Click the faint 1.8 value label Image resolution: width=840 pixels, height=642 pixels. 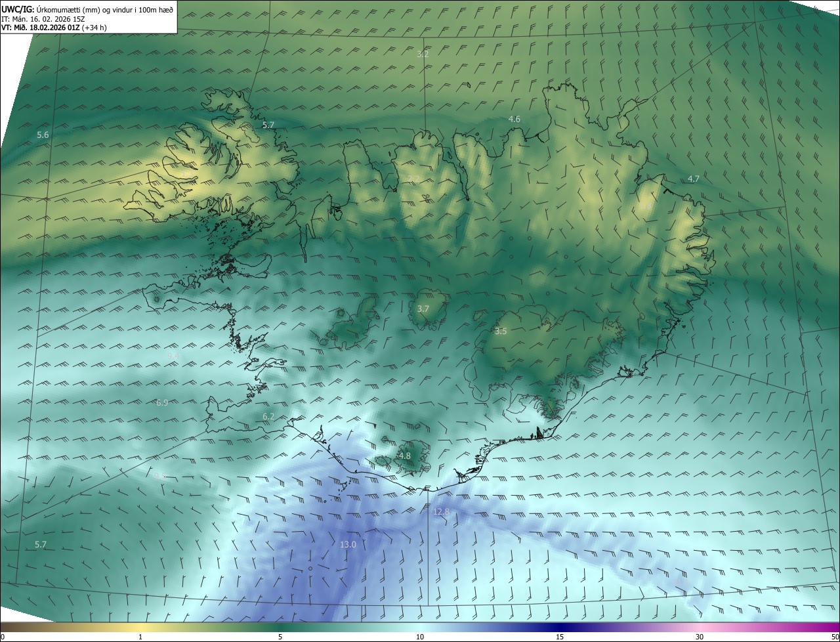click(646, 206)
